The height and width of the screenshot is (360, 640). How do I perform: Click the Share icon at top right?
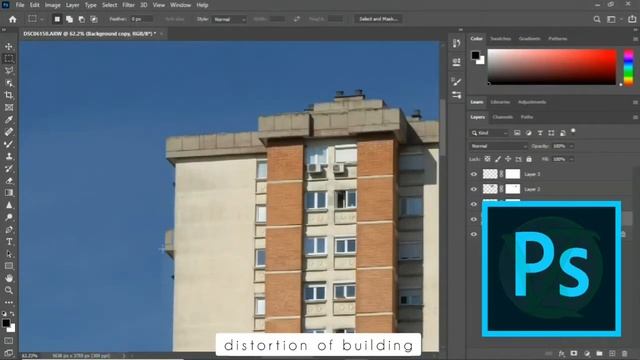632,19
